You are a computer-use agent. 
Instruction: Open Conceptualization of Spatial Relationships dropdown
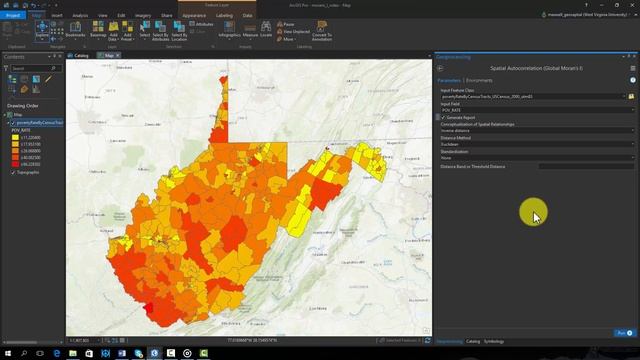tap(633, 131)
